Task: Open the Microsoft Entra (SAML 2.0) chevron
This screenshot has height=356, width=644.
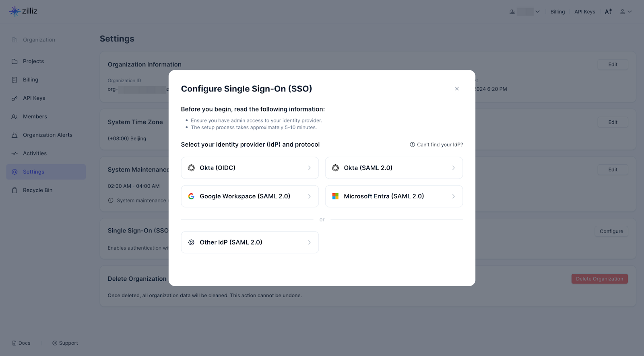Action: (453, 197)
